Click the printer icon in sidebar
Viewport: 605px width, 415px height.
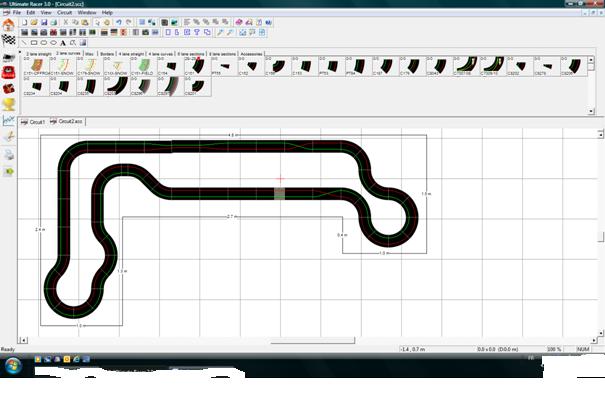coord(9,154)
